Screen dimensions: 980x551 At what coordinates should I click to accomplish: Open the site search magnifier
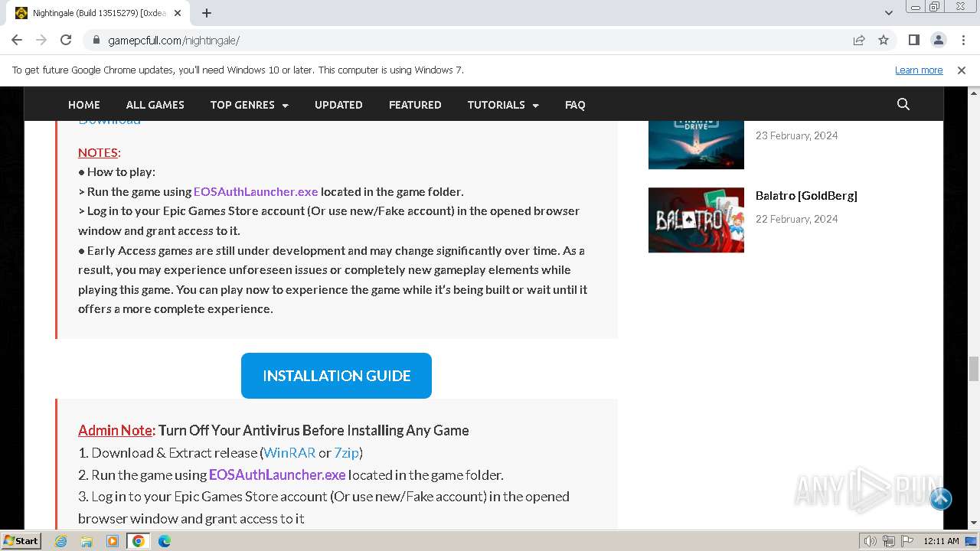(903, 104)
